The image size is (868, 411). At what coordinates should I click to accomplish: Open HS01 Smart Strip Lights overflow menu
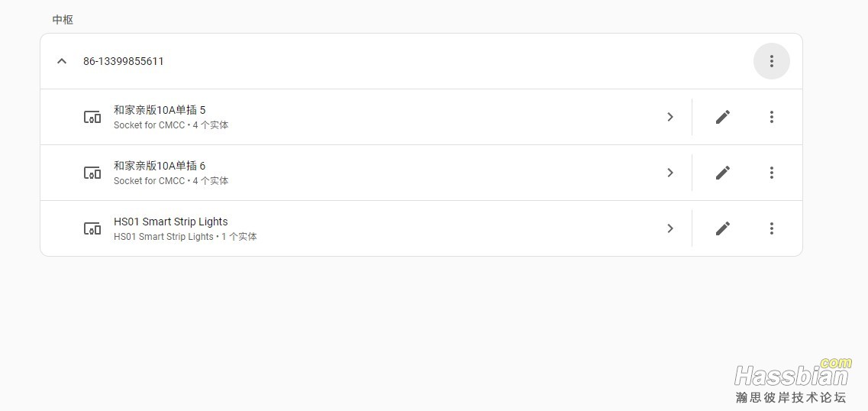tap(771, 228)
